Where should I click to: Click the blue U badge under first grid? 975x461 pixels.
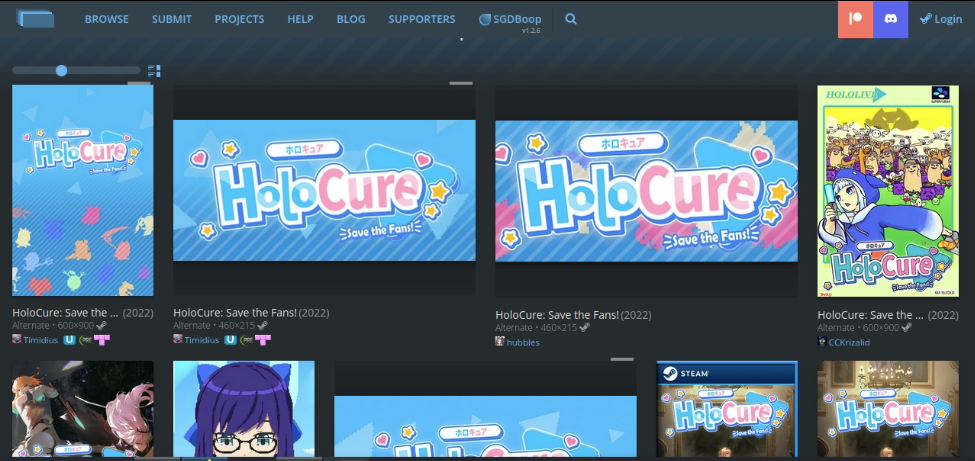coord(70,340)
